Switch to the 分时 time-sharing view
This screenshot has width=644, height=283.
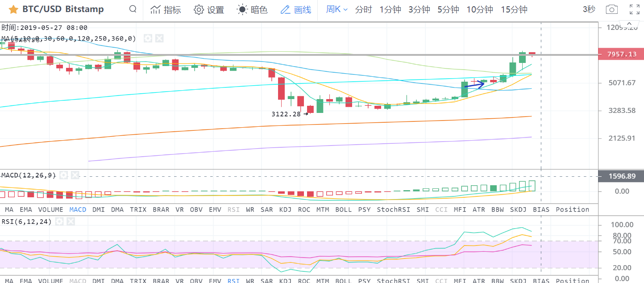tap(363, 9)
